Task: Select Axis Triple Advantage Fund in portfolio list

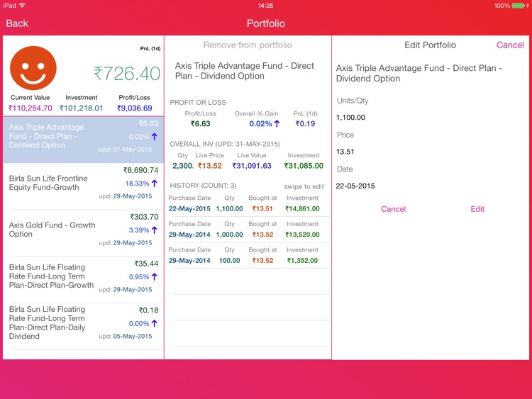Action: pyautogui.click(x=83, y=140)
